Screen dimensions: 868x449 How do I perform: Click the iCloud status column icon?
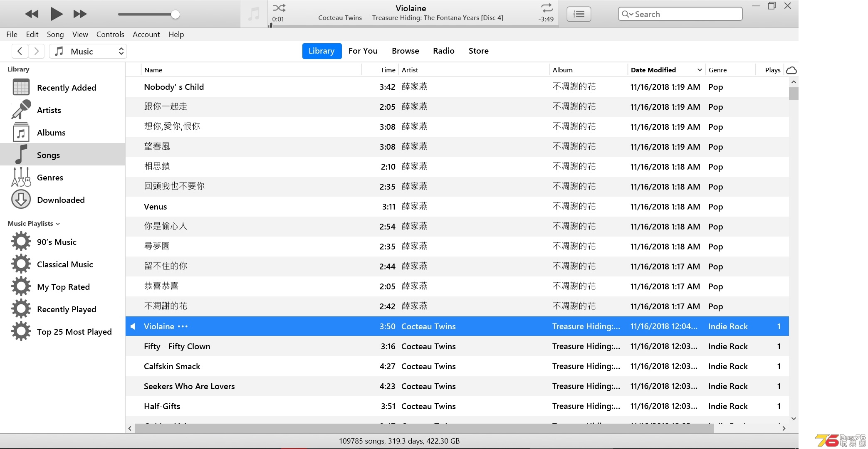(x=791, y=70)
